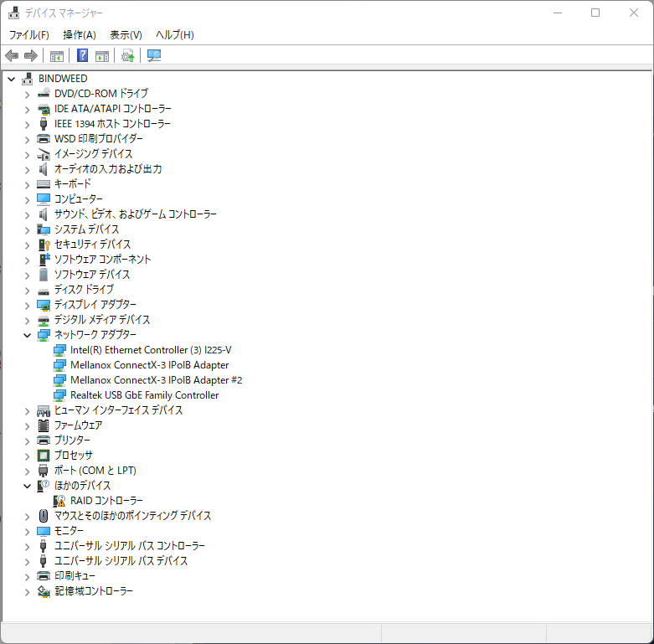
Task: Expand the ディスク ドライブ category
Action: tap(28, 291)
